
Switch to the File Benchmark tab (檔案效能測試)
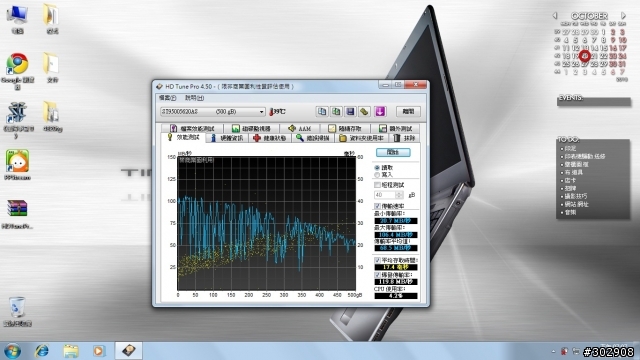point(192,128)
